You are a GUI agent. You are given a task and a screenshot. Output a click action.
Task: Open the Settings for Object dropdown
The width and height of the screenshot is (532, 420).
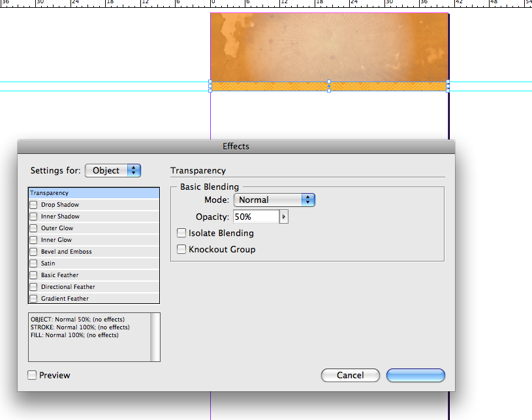tap(113, 170)
